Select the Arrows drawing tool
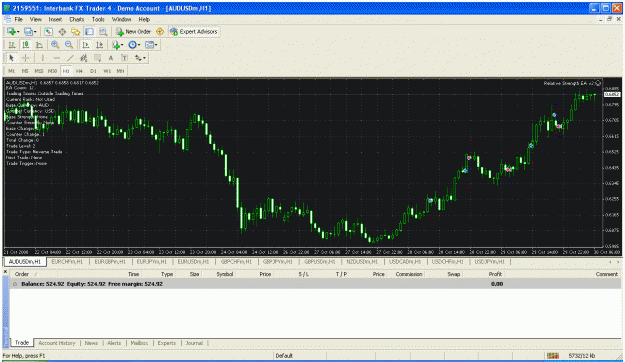625x362 pixels. 138,58
